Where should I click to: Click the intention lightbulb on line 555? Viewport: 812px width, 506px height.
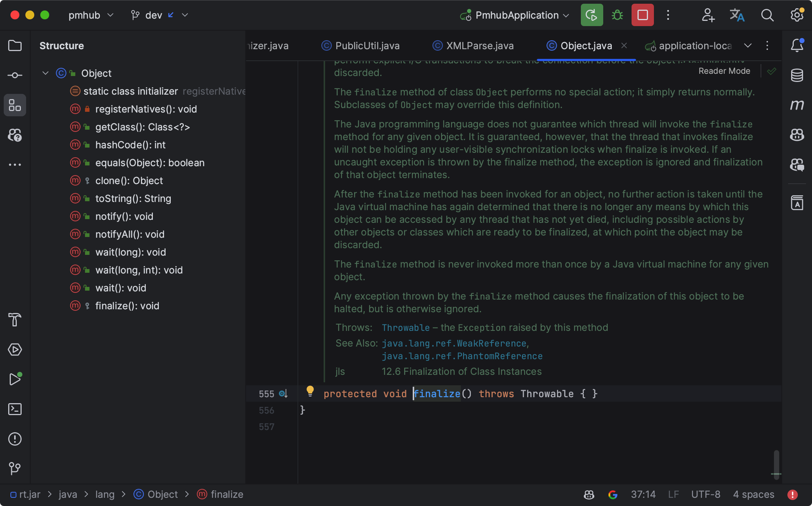310,391
